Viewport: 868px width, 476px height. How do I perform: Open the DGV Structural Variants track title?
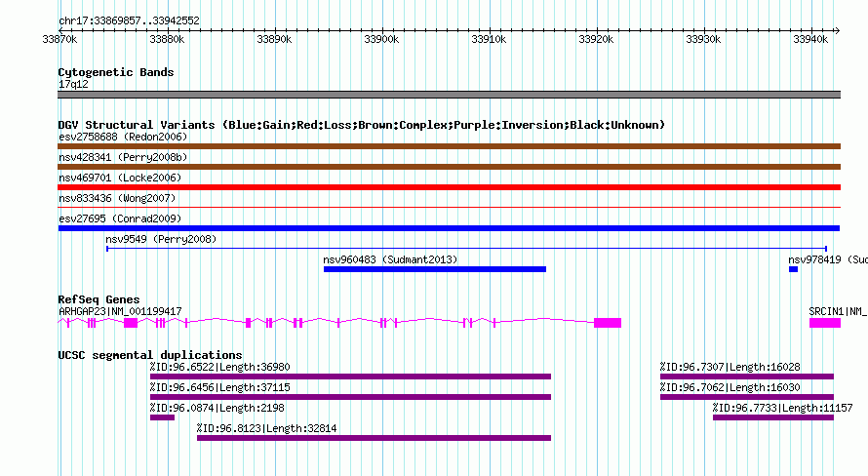(x=362, y=125)
